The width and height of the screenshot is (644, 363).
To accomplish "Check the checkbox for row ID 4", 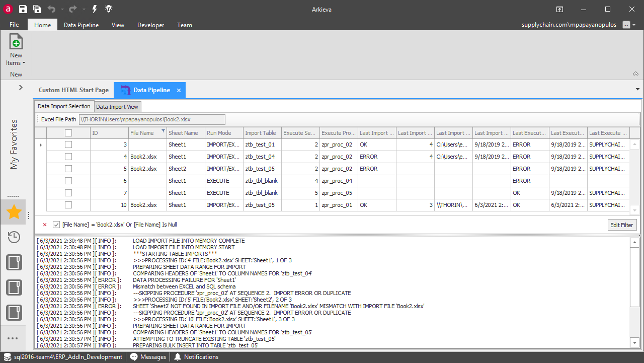I will point(68,157).
